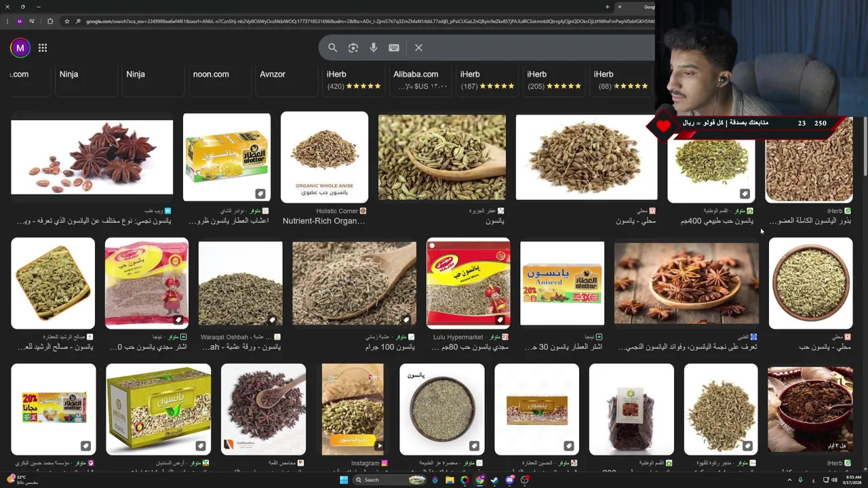Open the anise seeds on wooden spoon image
This screenshot has height=488, width=868.
[442, 157]
